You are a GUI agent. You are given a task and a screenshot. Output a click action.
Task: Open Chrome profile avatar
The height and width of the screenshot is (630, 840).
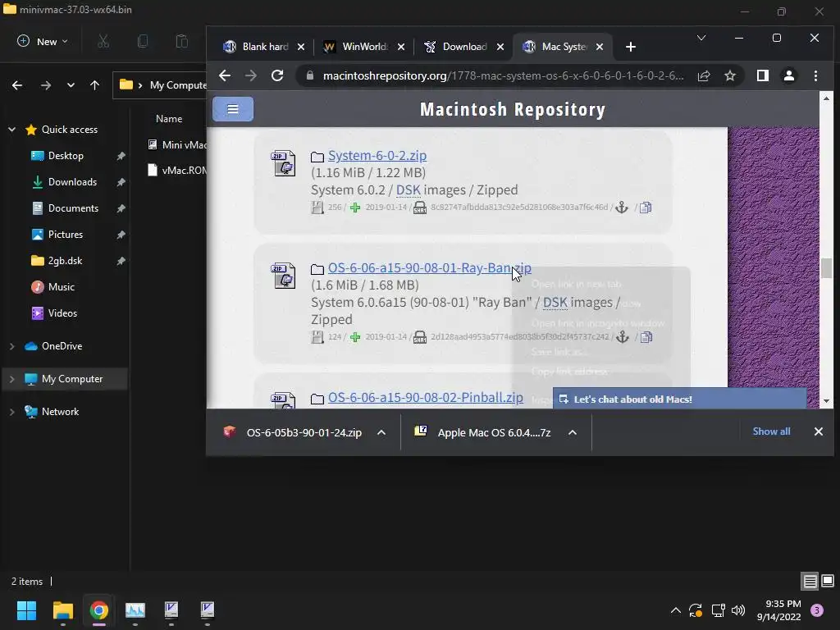click(788, 75)
